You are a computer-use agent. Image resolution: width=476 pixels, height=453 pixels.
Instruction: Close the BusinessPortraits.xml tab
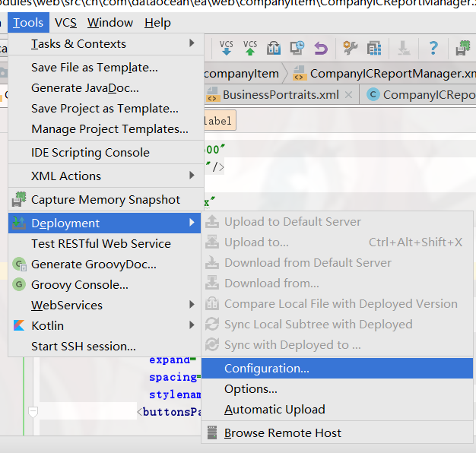click(348, 95)
